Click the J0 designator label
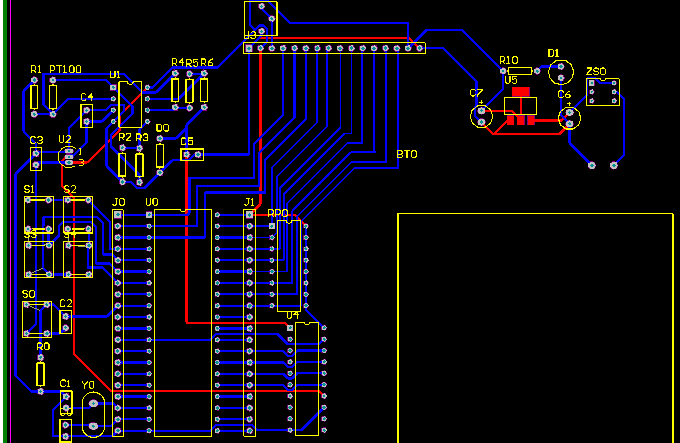 118,202
